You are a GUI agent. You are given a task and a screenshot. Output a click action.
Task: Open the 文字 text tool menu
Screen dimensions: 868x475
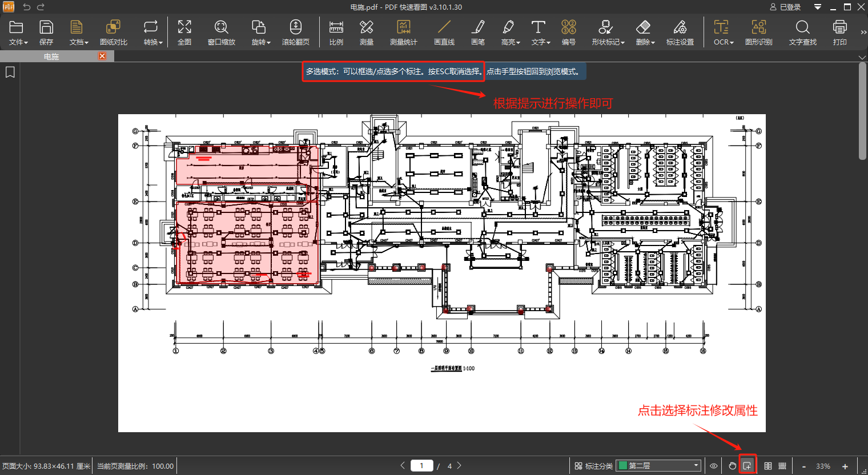coord(541,33)
